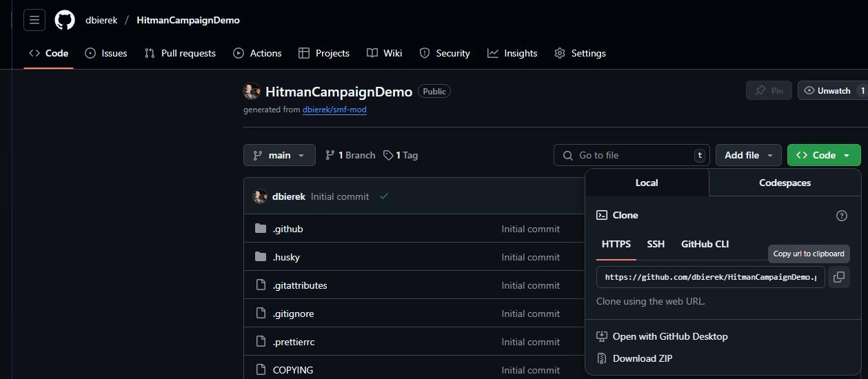Open the .husky folder
This screenshot has height=379, width=868.
[x=286, y=257]
